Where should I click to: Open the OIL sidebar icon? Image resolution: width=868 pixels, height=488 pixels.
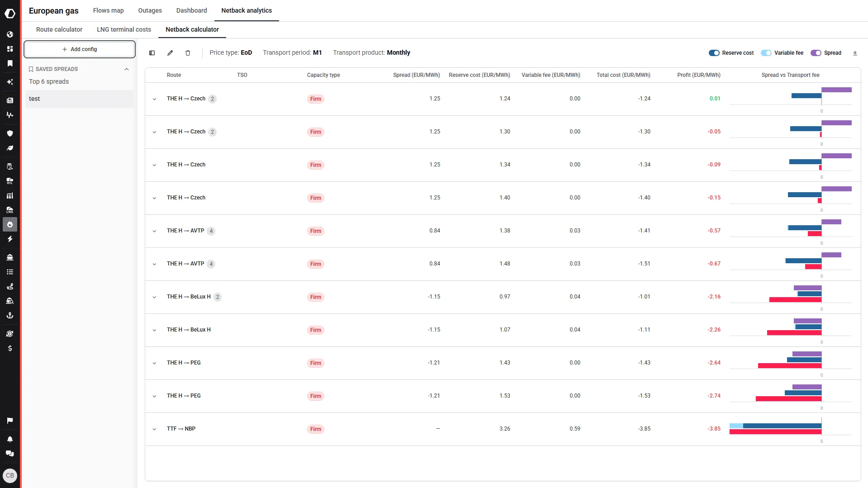pyautogui.click(x=10, y=181)
